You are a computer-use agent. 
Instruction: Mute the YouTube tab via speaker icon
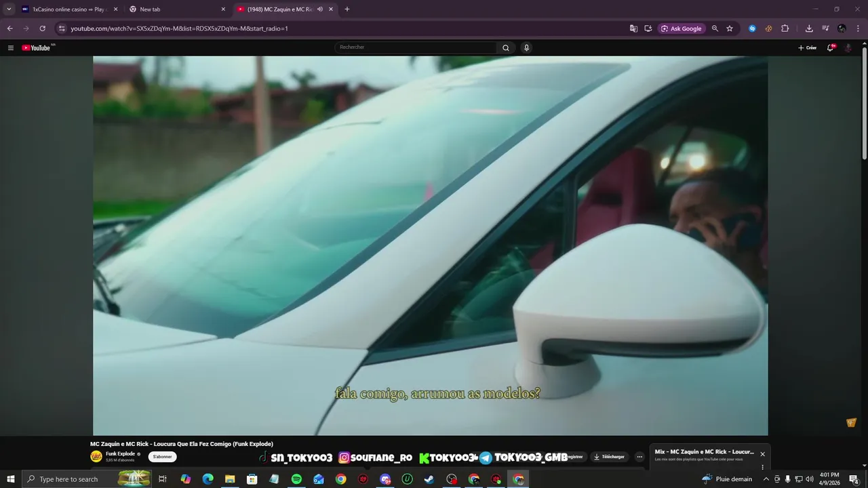click(320, 9)
